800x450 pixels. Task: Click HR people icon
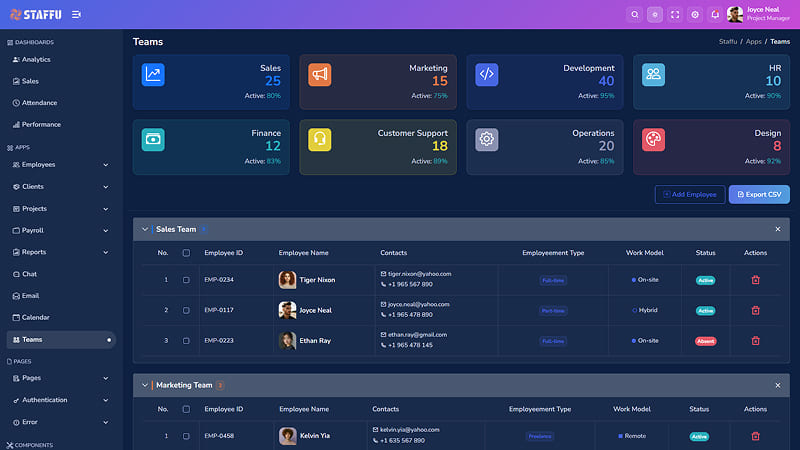point(654,74)
